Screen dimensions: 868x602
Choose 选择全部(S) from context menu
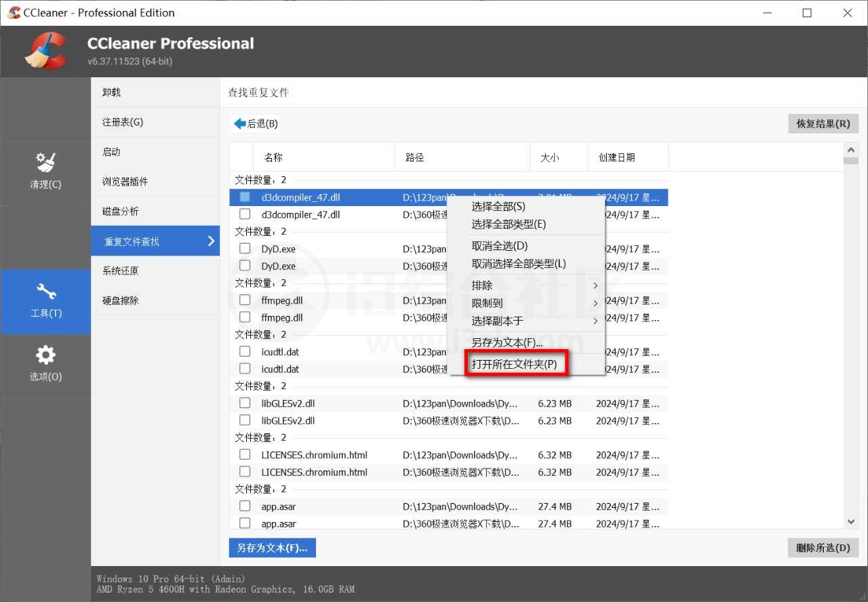(x=526, y=207)
